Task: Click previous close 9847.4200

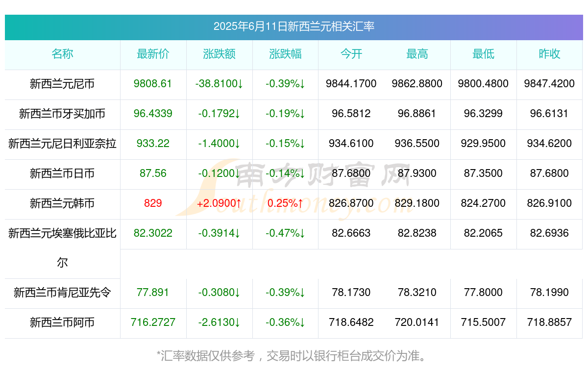Action: coord(549,84)
